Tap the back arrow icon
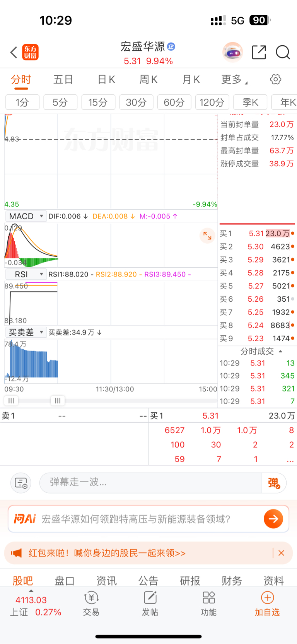297x644 pixels. click(14, 52)
